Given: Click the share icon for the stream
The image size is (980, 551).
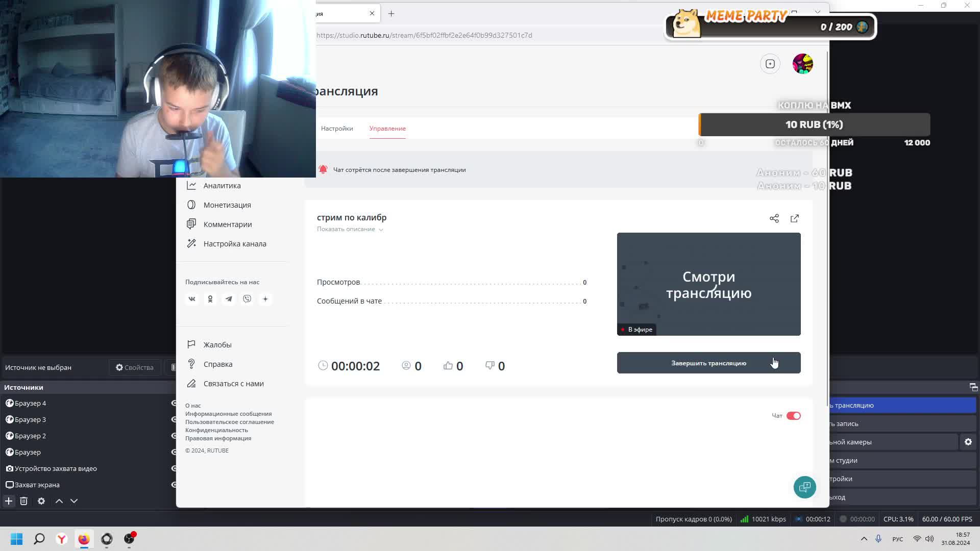Looking at the screenshot, I should 774,218.
